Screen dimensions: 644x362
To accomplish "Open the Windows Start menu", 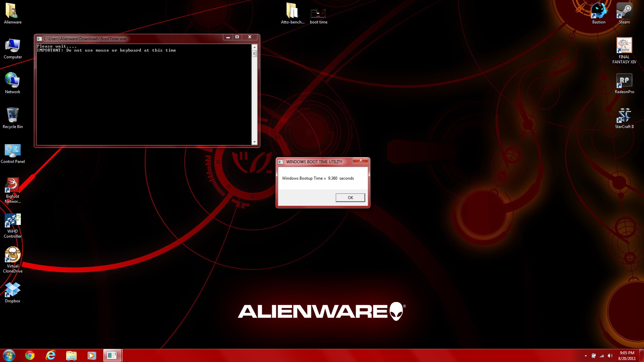I will 9,355.
